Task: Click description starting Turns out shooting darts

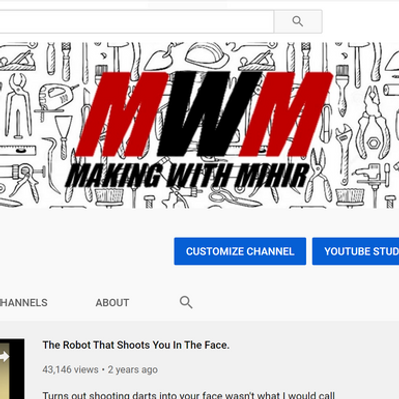Action: click(189, 395)
